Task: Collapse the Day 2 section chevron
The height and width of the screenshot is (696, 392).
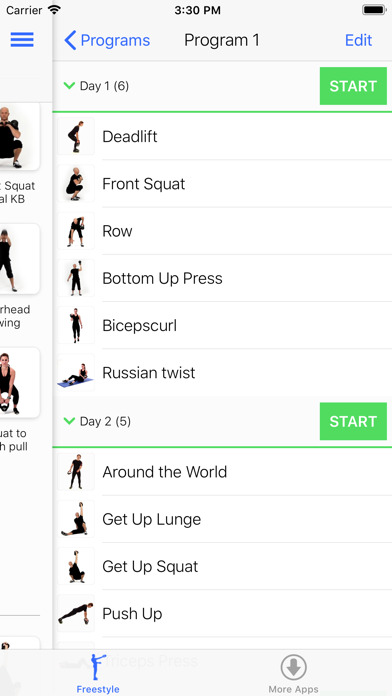Action: tap(69, 421)
